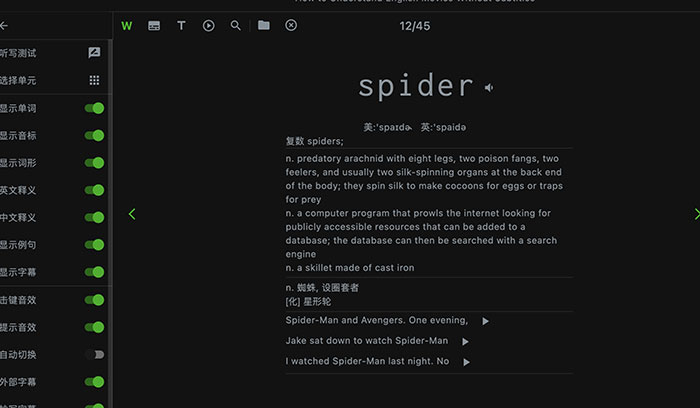Viewport: 700px width, 408px height.
Task: Turn off the 中文释义 switch
Action: pos(95,217)
